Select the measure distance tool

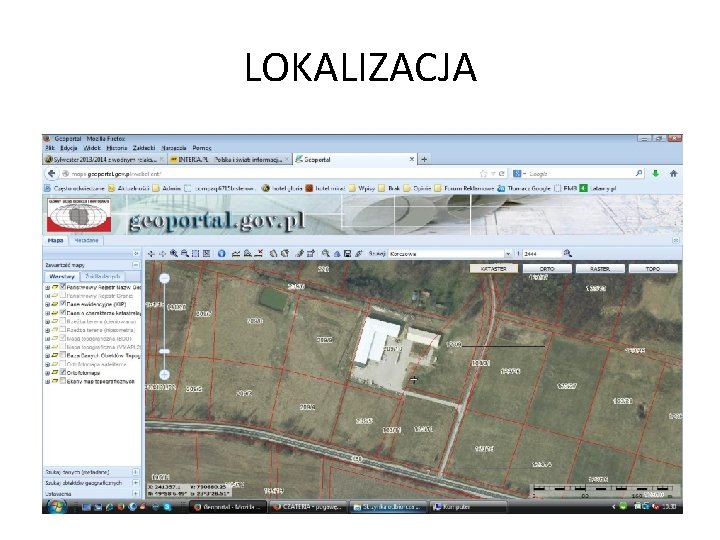(236, 253)
